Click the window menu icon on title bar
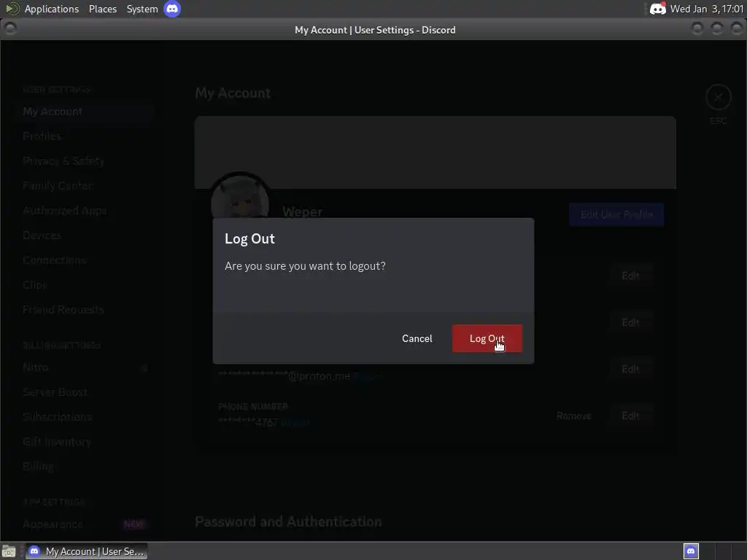The width and height of the screenshot is (747, 560). [x=10, y=29]
